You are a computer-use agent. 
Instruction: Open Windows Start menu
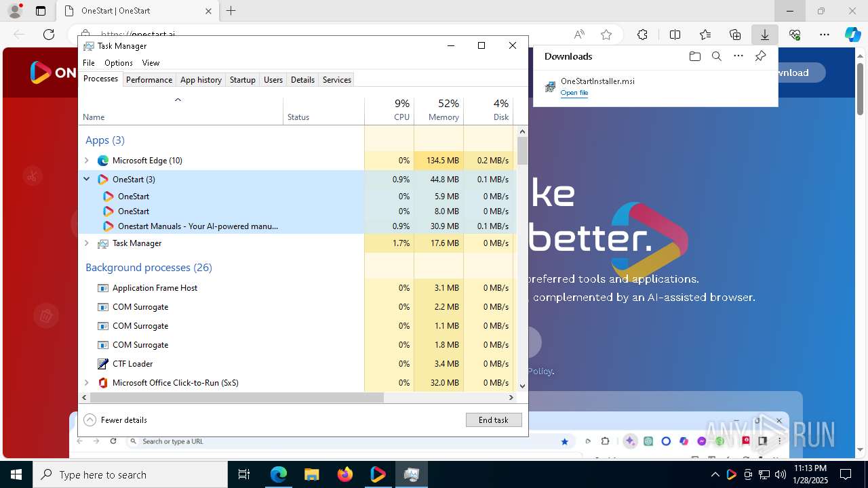coord(16,474)
